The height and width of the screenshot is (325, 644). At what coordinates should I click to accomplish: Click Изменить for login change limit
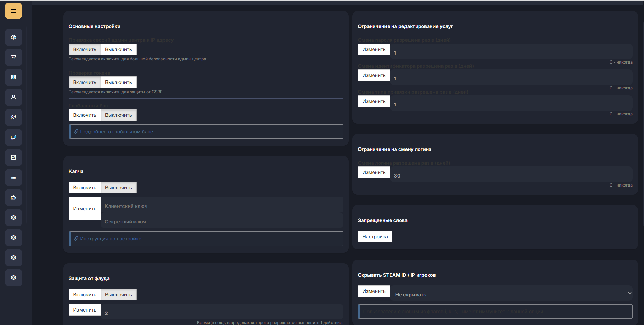click(x=374, y=172)
